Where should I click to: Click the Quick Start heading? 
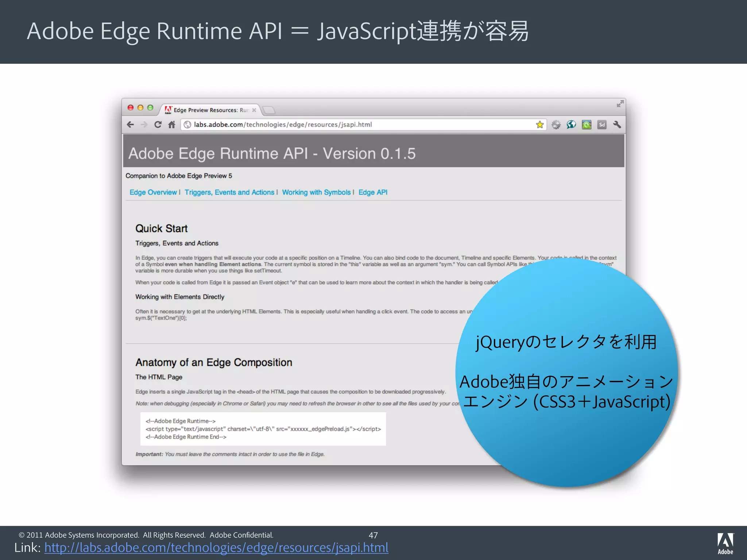pos(162,229)
